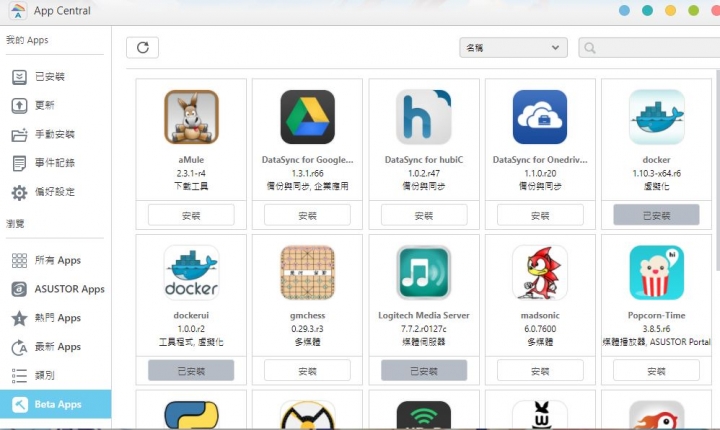The width and height of the screenshot is (720, 430).
Task: Click the folder icon beside 手動安裝
Action: [x=19, y=135]
